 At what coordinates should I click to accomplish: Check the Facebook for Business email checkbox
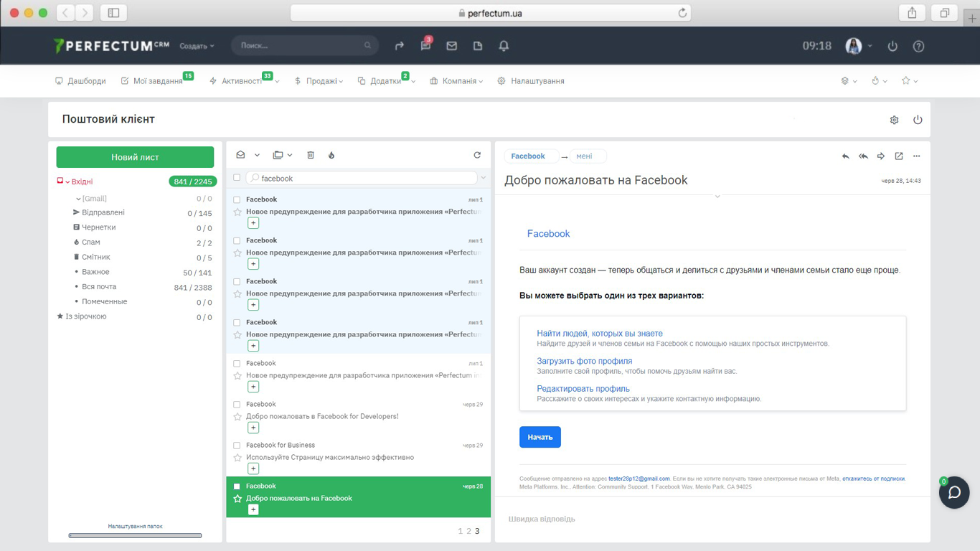point(237,446)
